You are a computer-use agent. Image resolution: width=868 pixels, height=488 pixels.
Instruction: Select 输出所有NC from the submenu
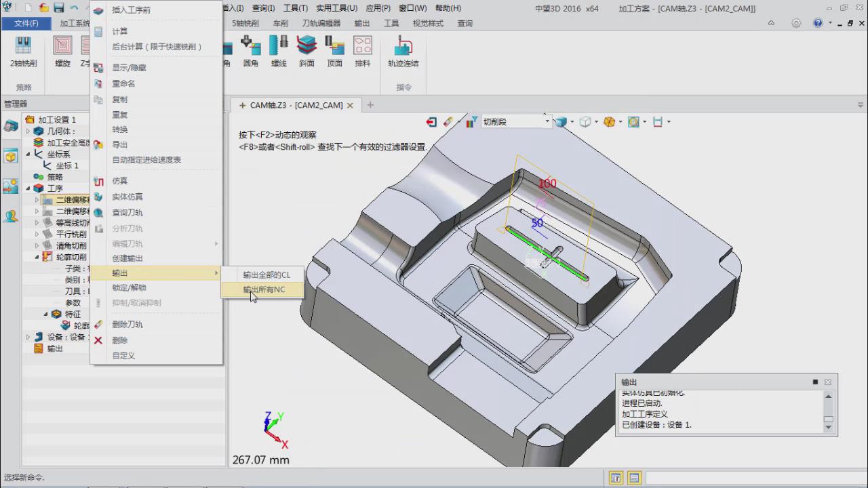pos(264,289)
